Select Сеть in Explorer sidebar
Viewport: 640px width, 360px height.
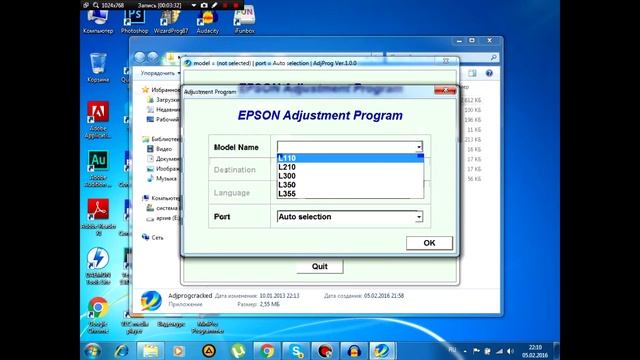(x=153, y=237)
